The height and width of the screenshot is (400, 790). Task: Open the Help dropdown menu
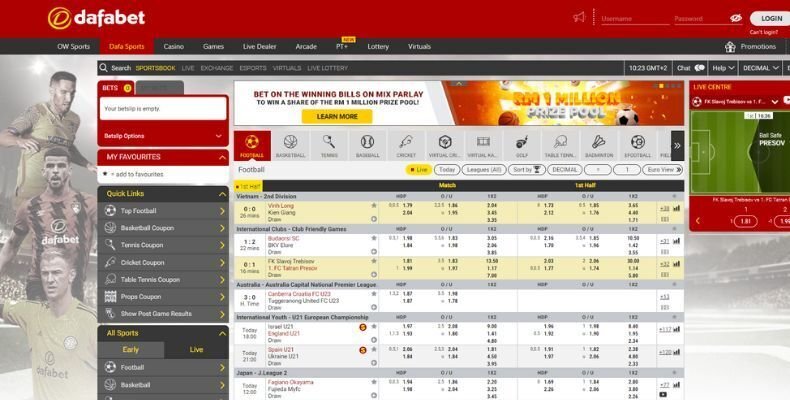click(722, 68)
